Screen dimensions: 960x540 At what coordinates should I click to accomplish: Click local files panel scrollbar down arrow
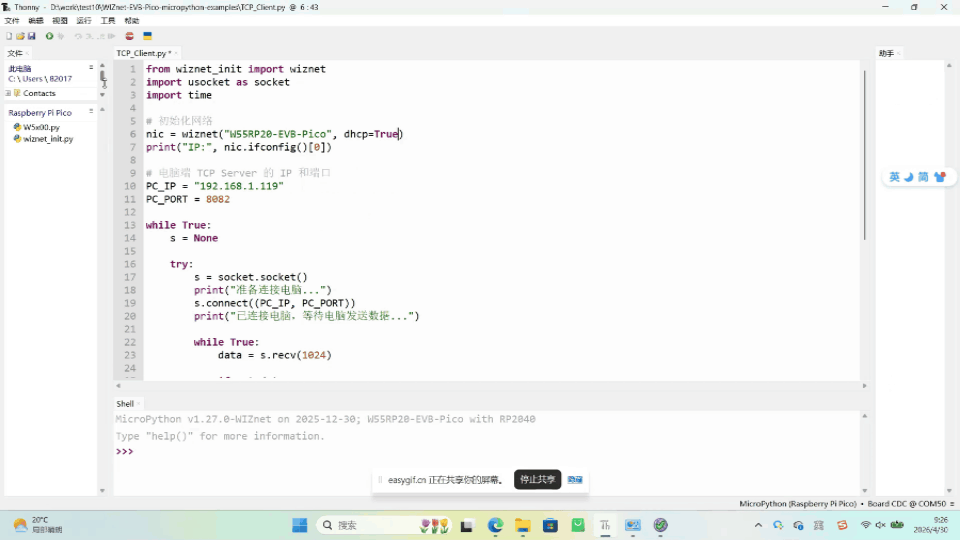[102, 95]
